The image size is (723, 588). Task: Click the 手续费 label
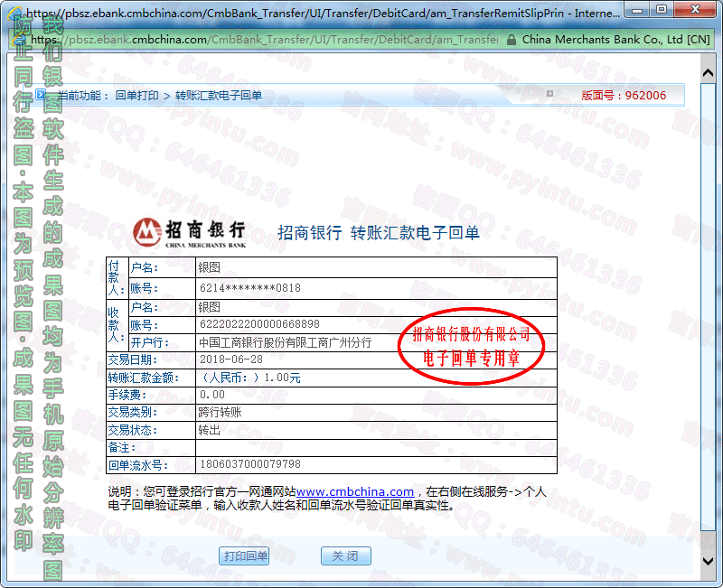pos(127,395)
